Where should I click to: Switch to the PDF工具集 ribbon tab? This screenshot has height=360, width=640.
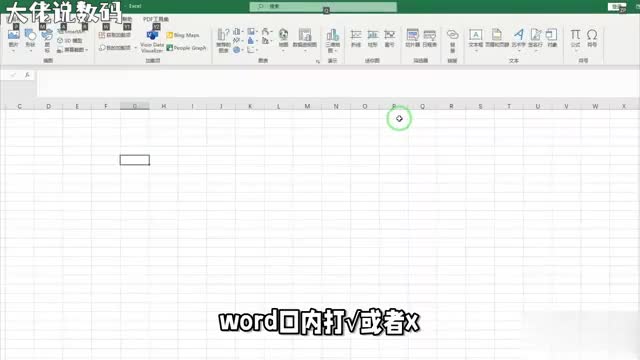tap(156, 19)
